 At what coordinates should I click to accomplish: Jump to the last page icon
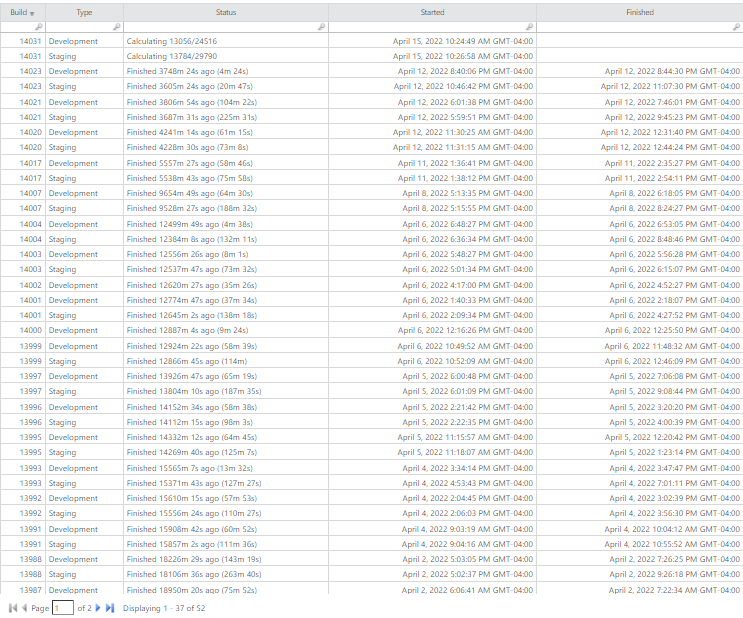[110, 608]
